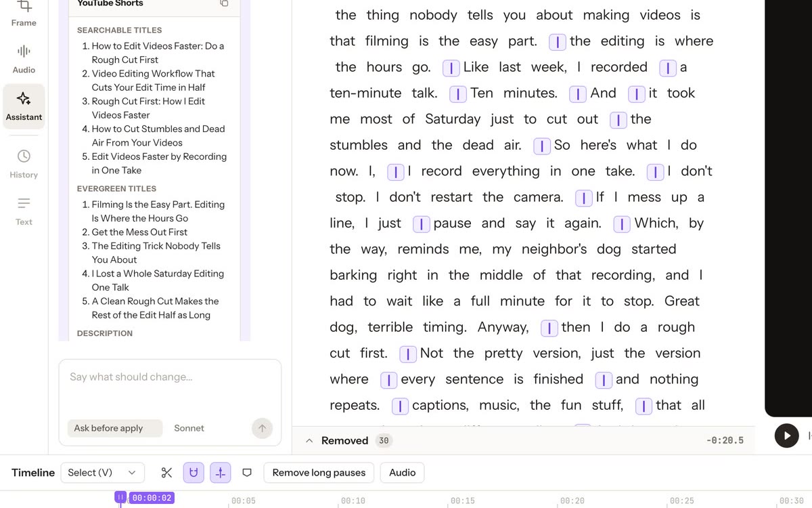Select the scissors cut tool
Viewport: 812px width, 508px height.
(167, 473)
